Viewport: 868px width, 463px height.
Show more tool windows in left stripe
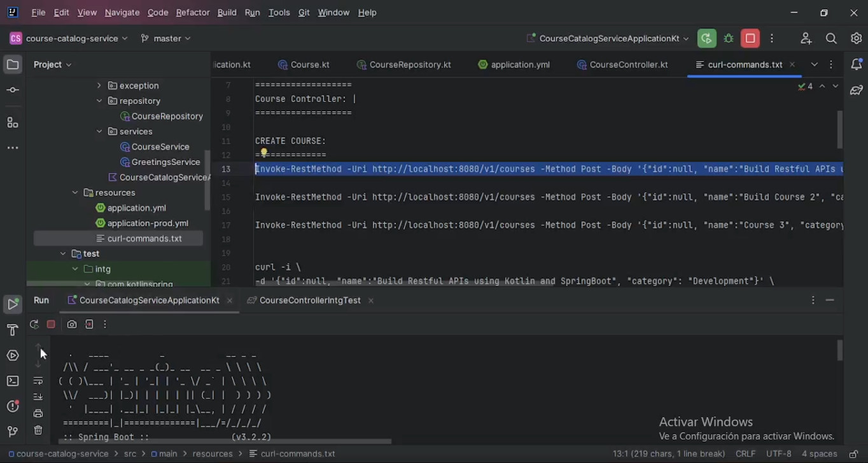[x=12, y=148]
